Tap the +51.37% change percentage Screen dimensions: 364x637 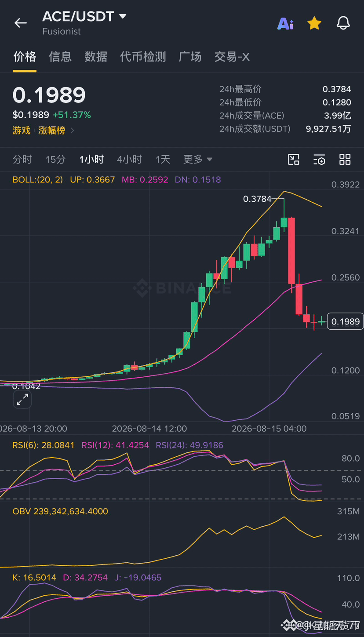(x=72, y=115)
